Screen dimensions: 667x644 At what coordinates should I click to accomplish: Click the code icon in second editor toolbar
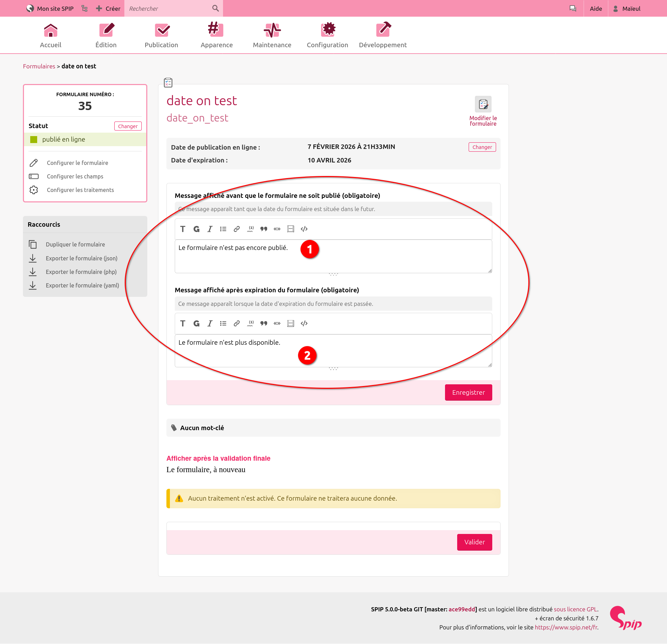click(304, 324)
